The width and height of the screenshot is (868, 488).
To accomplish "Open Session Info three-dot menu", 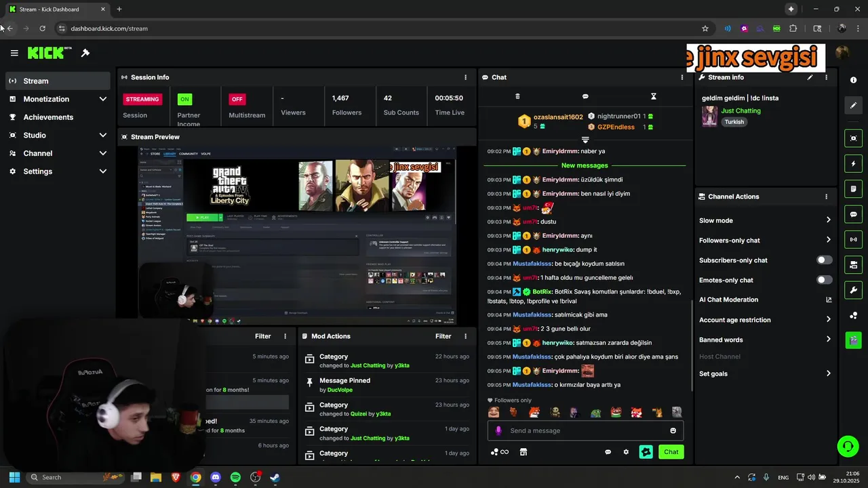I will pos(465,77).
